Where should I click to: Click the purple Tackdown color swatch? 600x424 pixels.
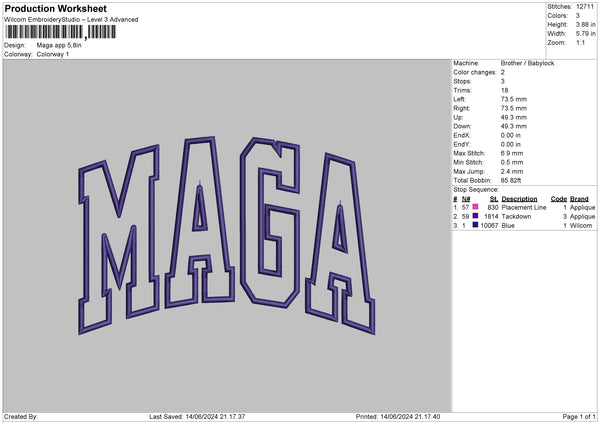click(475, 216)
